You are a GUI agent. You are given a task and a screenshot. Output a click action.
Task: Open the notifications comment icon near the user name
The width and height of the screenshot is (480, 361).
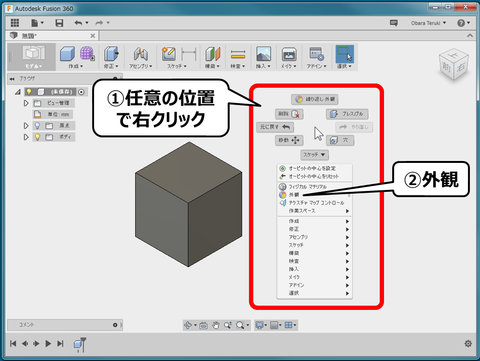point(394,23)
